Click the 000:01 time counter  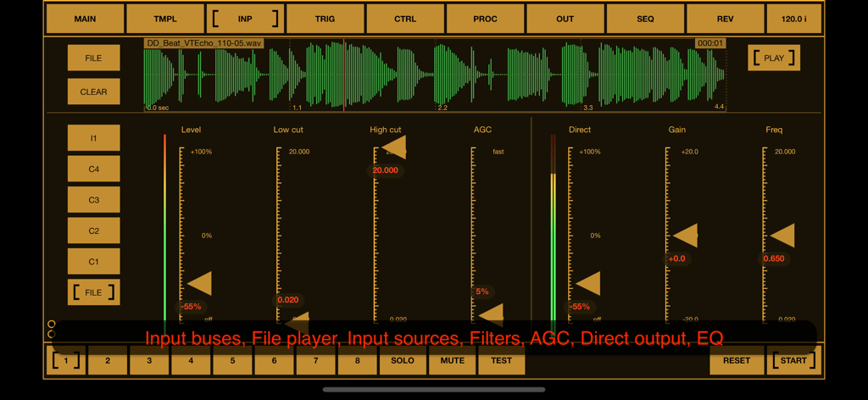[711, 43]
